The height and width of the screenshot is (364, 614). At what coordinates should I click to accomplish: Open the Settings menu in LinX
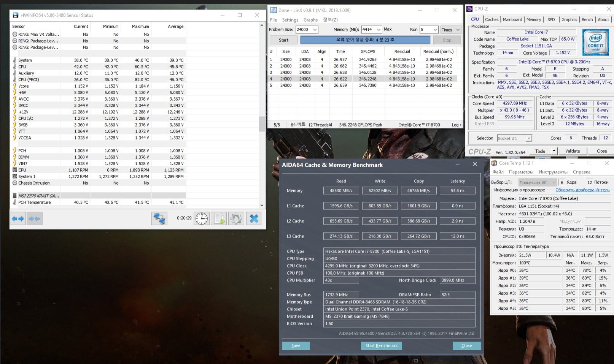290,20
